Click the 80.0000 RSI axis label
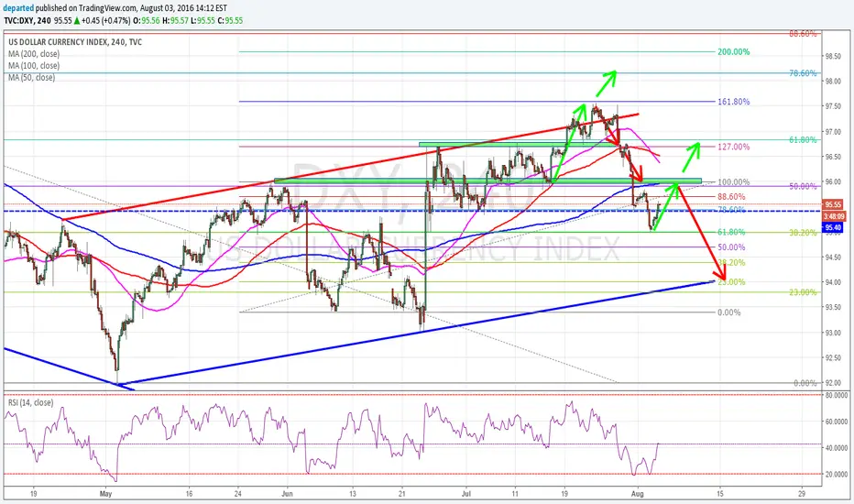854x504 pixels. [x=837, y=395]
